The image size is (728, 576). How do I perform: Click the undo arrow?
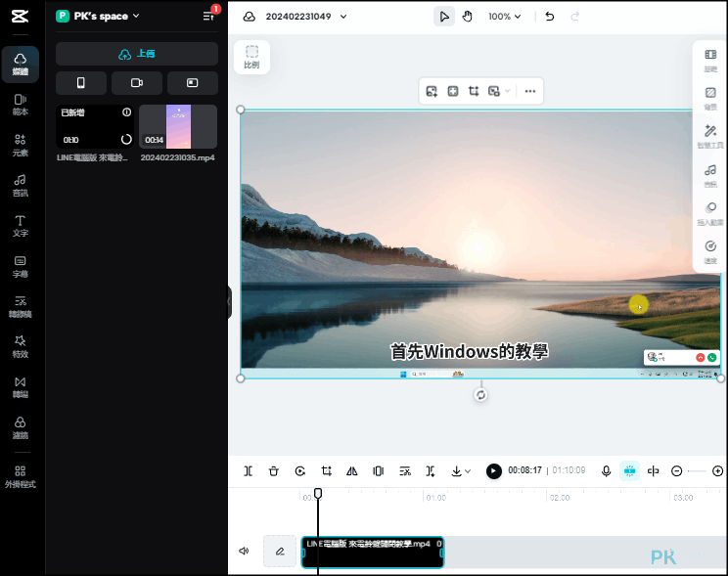pyautogui.click(x=550, y=17)
